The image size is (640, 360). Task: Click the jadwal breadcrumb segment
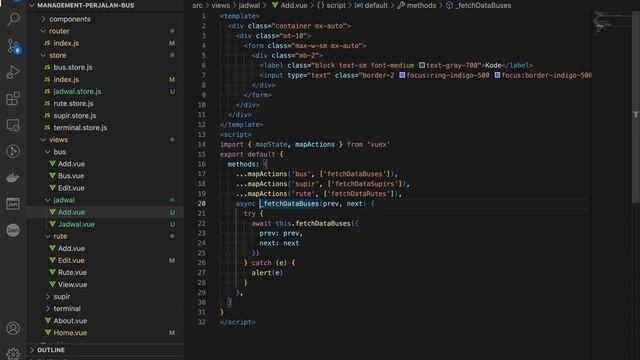tap(249, 5)
